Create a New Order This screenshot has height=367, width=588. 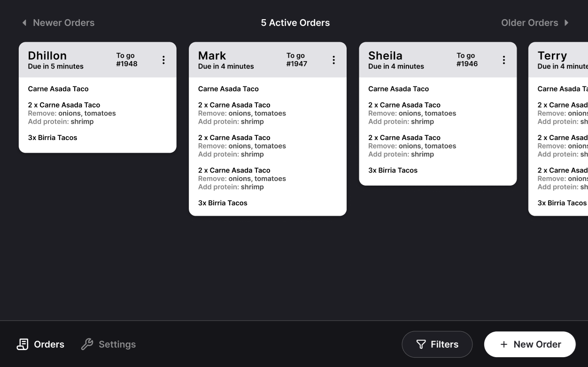(x=530, y=344)
